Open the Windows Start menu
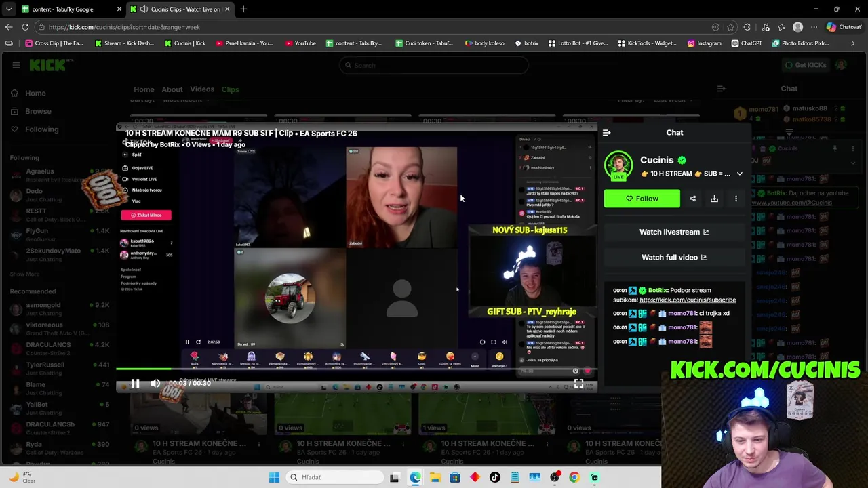Screen dimensions: 868x488 pyautogui.click(x=274, y=477)
